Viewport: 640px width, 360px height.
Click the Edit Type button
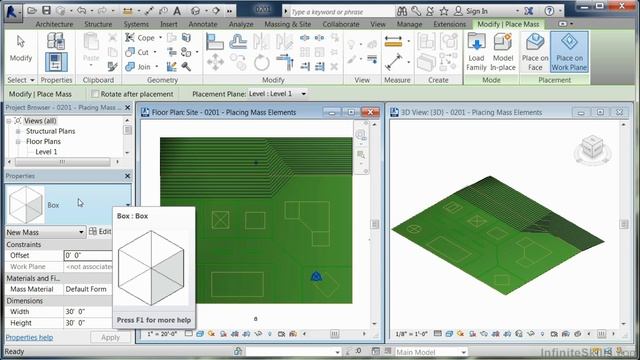100,231
